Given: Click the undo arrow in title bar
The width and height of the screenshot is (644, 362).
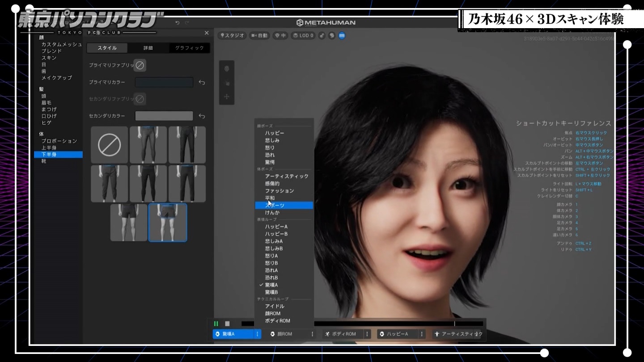Looking at the screenshot, I should (178, 23).
